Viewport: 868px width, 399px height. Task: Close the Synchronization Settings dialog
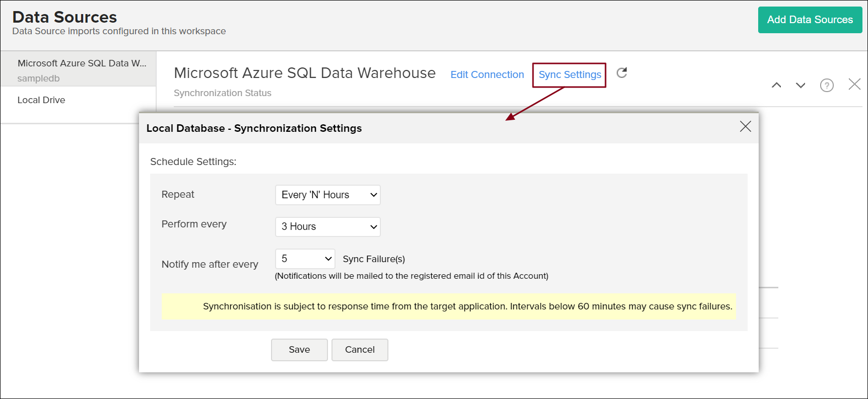(x=745, y=126)
